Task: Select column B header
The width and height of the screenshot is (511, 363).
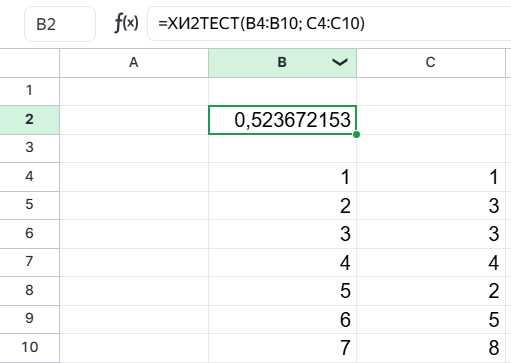Action: click(x=282, y=63)
